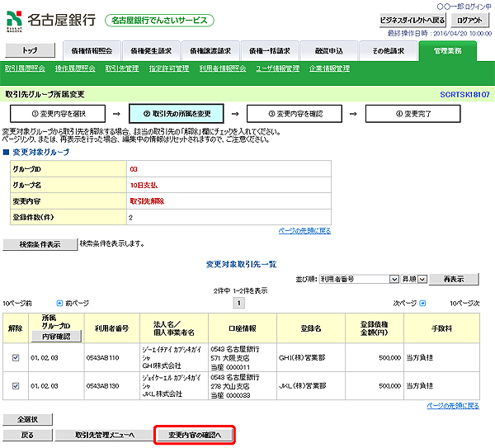495x448 pixels.
Task: Click the 戻る button
Action: point(28,435)
